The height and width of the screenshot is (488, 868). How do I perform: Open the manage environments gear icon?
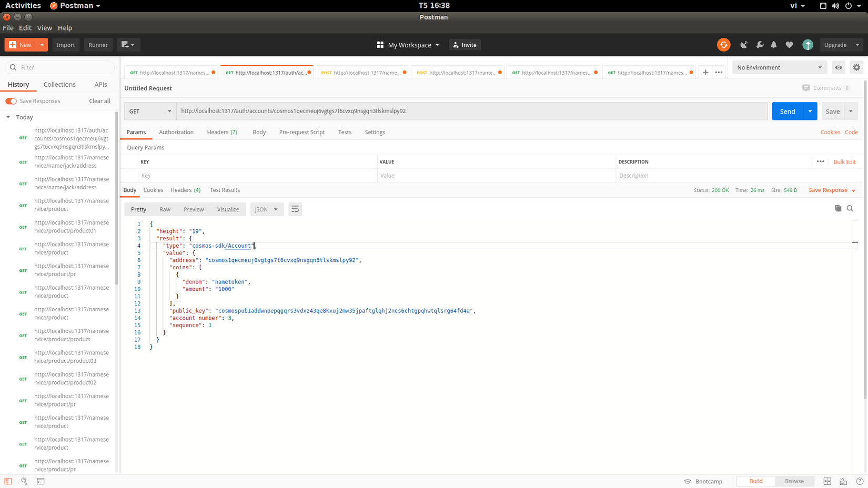[856, 67]
